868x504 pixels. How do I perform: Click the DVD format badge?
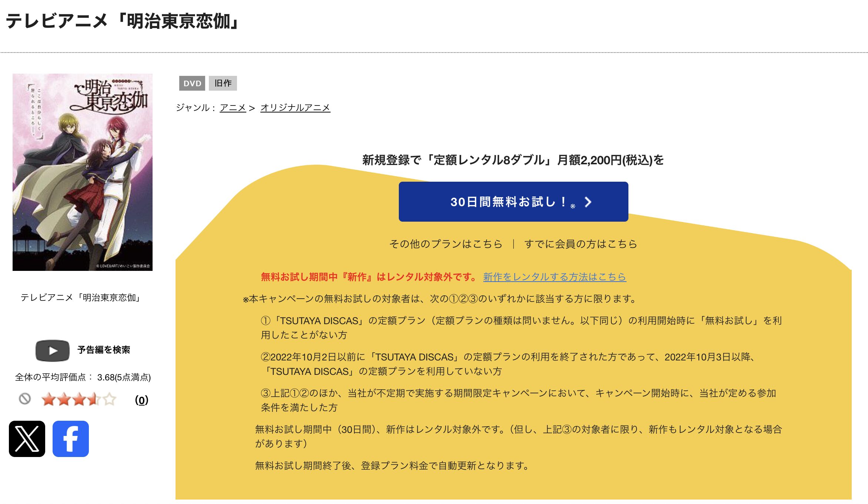[x=192, y=83]
